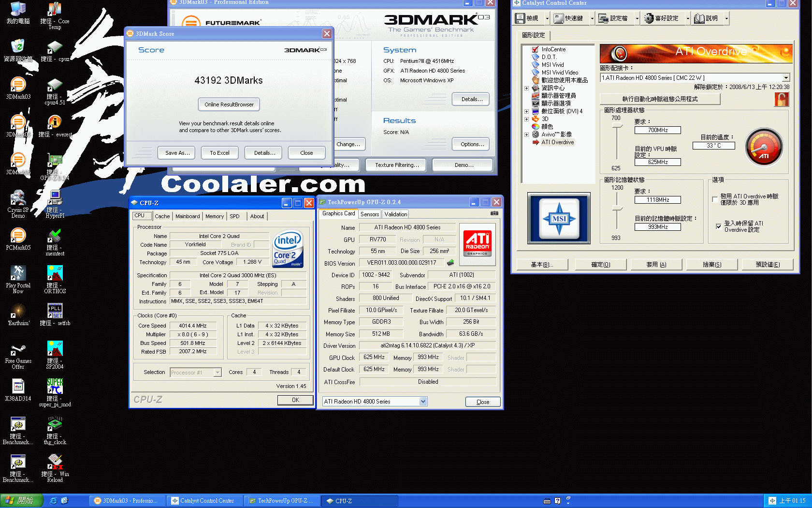Image resolution: width=812 pixels, height=508 pixels.
Task: Click the Save As... button in 3DMark Score
Action: pyautogui.click(x=177, y=153)
